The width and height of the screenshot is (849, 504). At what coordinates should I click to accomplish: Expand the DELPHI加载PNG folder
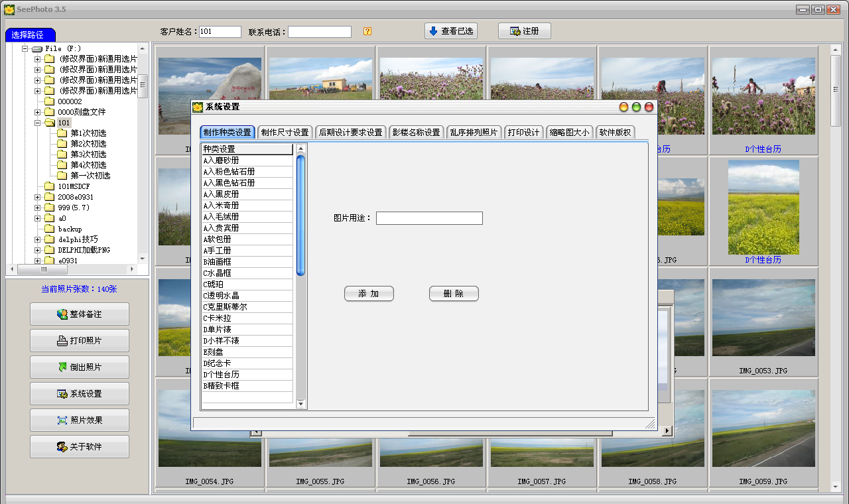pos(38,250)
